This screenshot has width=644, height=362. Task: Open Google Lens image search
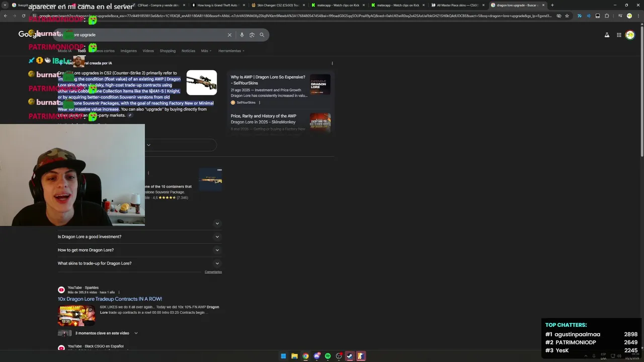252,35
